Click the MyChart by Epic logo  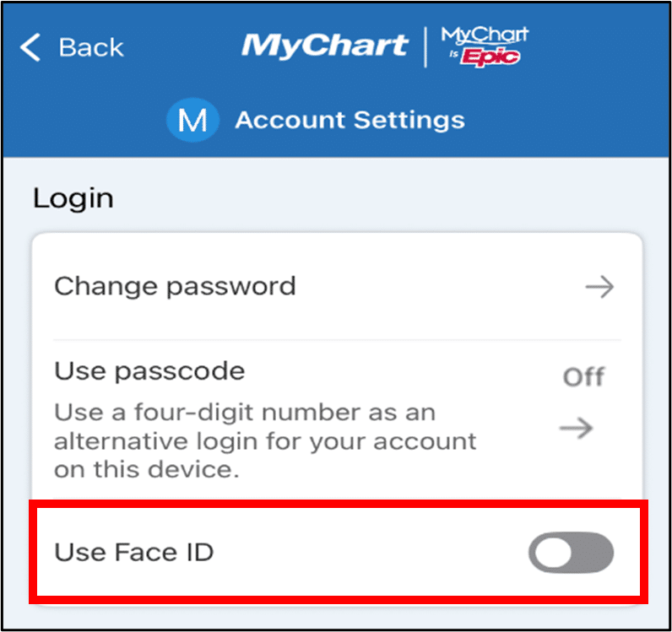click(x=485, y=46)
